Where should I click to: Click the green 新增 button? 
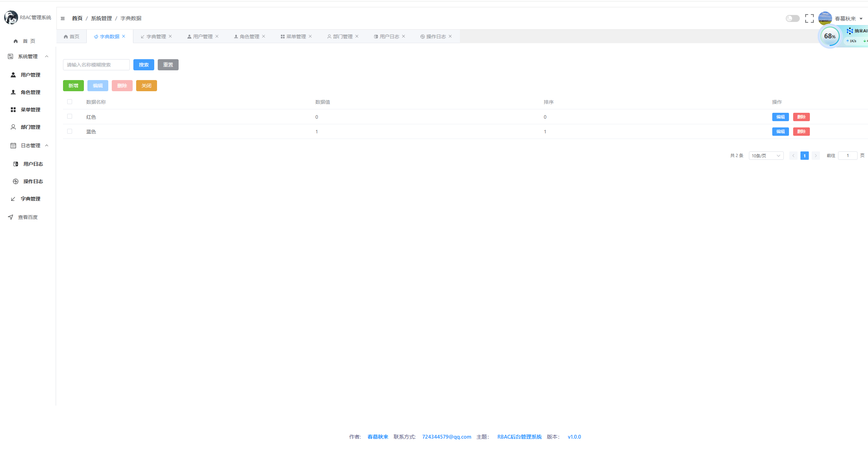click(73, 86)
